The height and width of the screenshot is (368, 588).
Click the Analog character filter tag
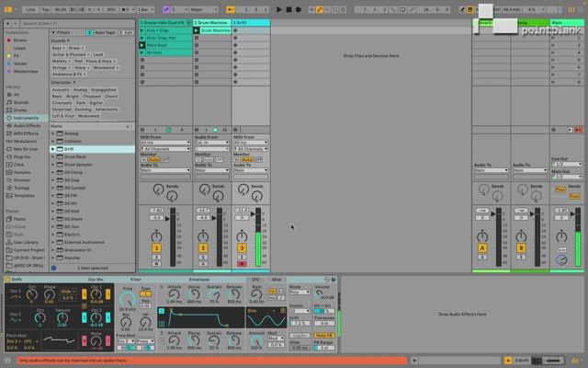(x=80, y=90)
